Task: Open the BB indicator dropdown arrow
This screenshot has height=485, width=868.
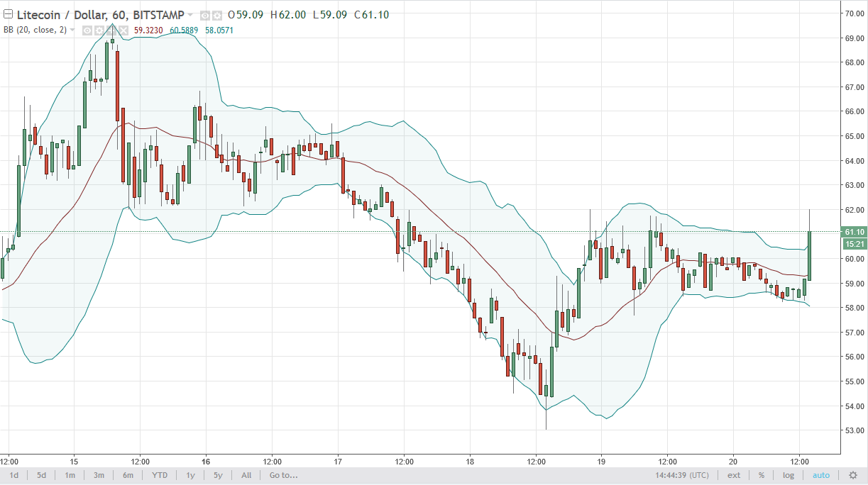Action: coord(72,30)
